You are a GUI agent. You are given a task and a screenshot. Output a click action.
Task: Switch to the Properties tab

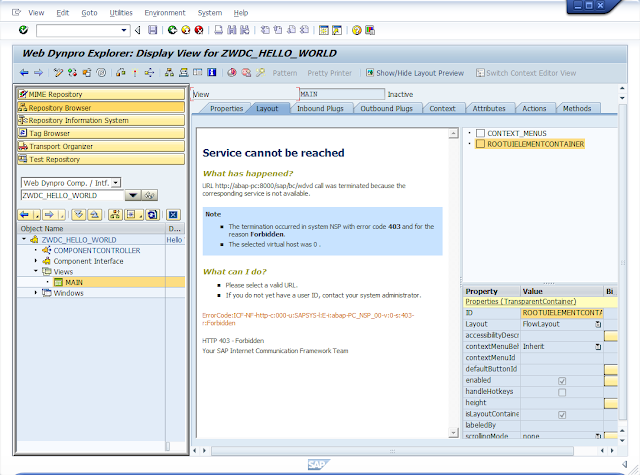(x=226, y=109)
